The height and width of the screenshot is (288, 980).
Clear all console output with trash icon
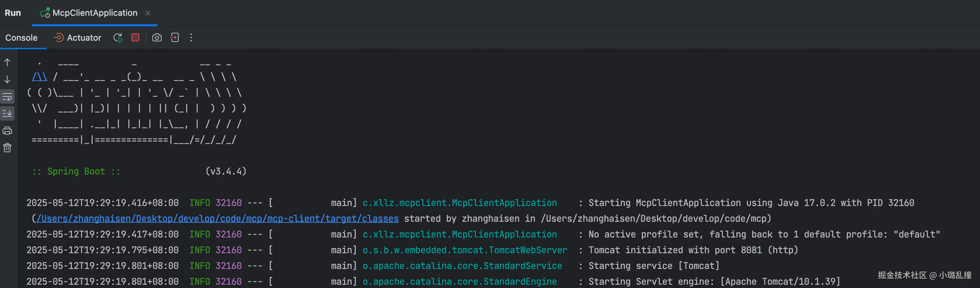(x=7, y=148)
